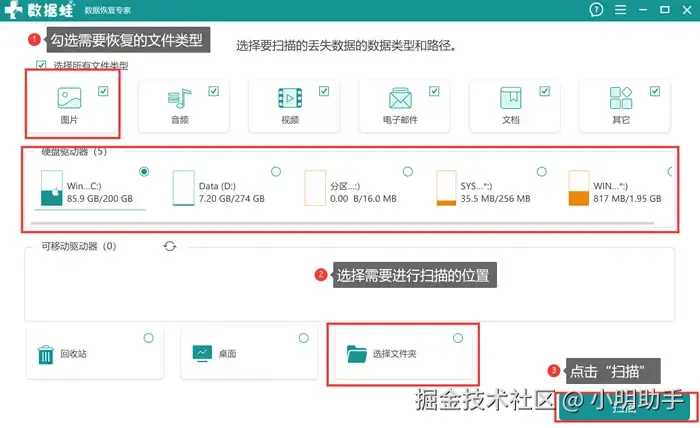Refresh the removable drives list
This screenshot has width=700, height=428.
(170, 246)
